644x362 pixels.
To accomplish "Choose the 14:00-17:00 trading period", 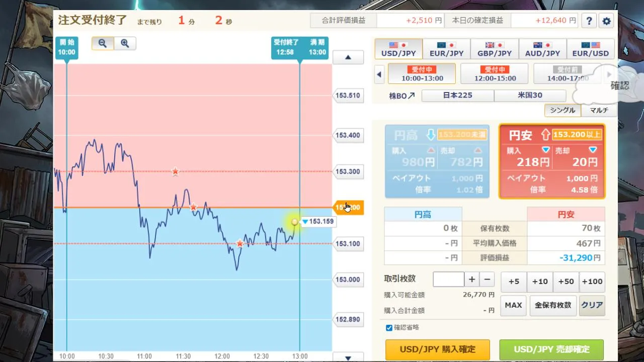I will coord(567,74).
